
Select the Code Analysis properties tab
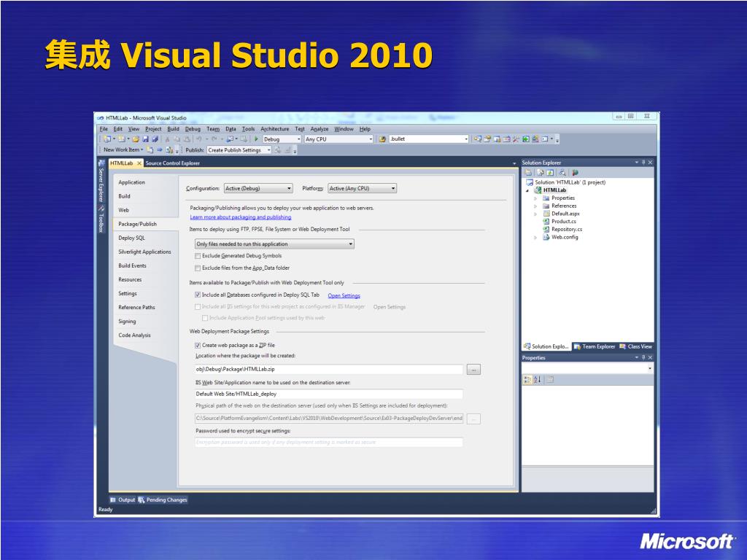(x=134, y=335)
